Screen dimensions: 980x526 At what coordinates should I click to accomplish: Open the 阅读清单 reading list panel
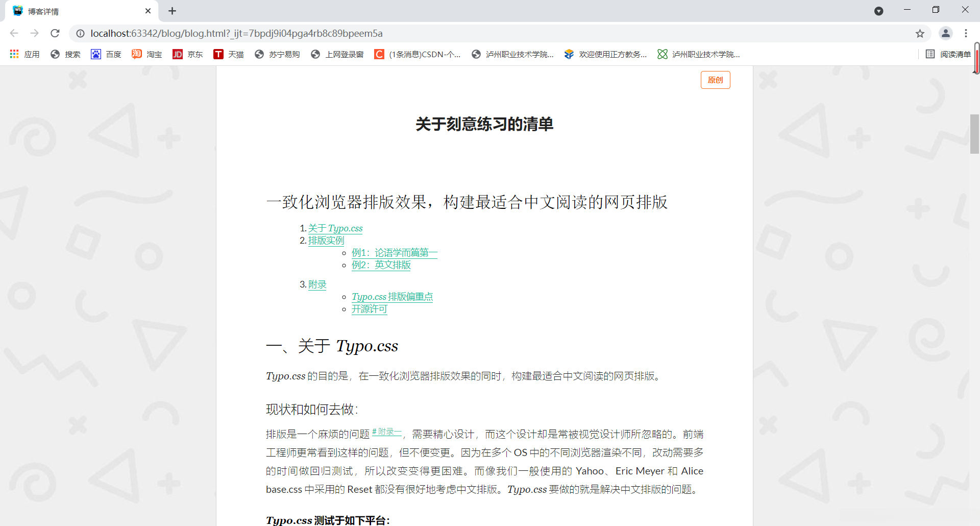(x=949, y=54)
